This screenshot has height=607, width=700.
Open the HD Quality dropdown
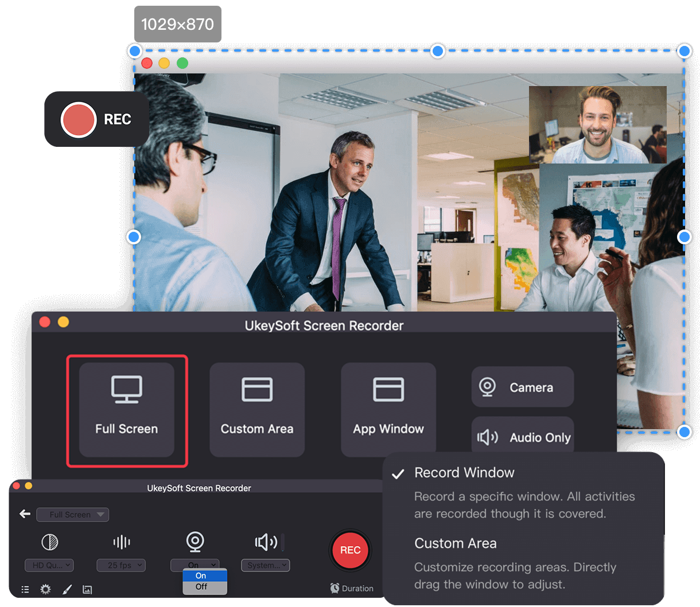coord(49,565)
